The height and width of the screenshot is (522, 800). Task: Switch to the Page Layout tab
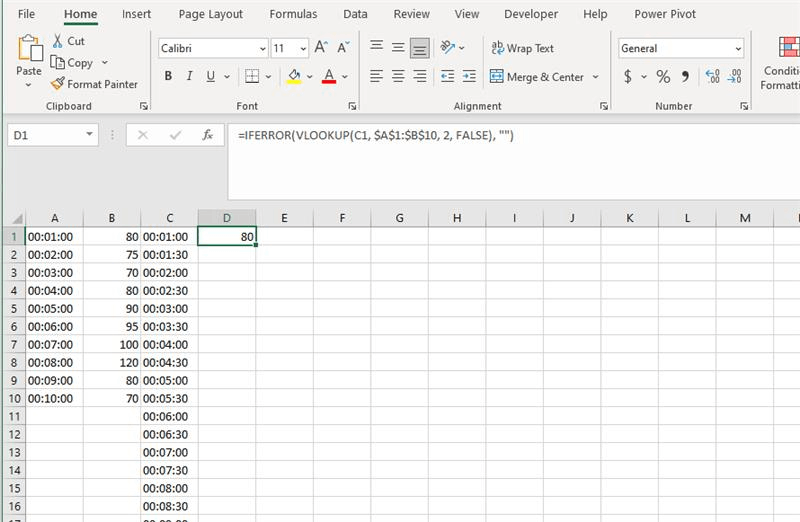[x=211, y=14]
